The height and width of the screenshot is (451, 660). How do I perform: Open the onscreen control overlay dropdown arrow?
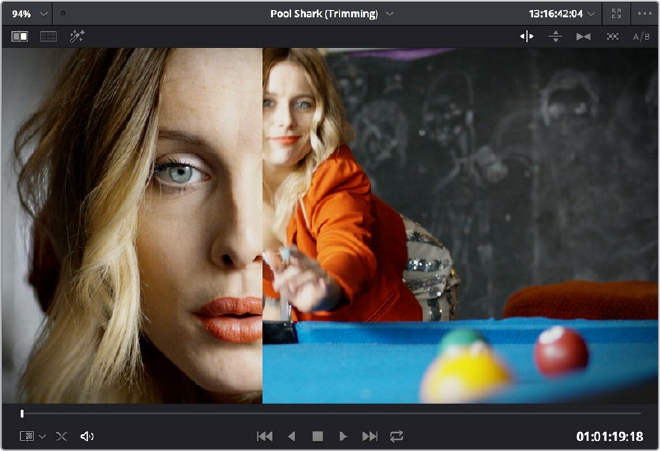click(x=42, y=437)
